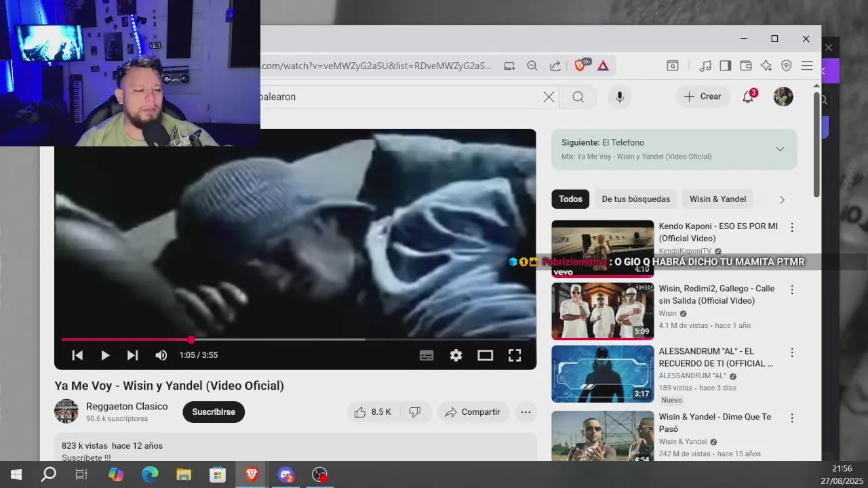Open Windows taskbar search

click(x=49, y=474)
